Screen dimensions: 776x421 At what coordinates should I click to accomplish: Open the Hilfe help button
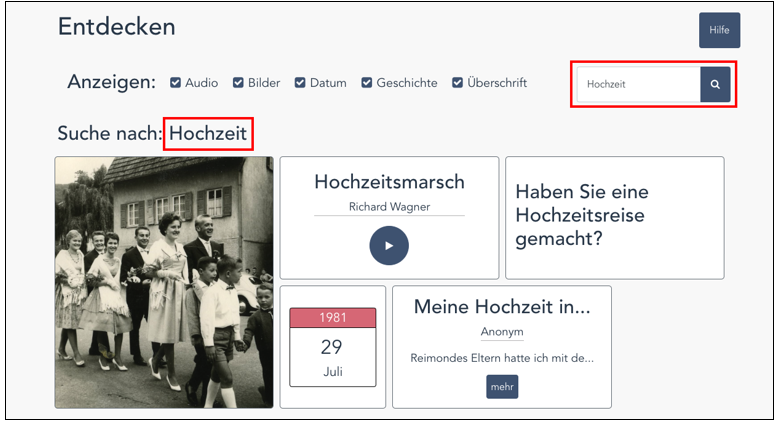(720, 30)
